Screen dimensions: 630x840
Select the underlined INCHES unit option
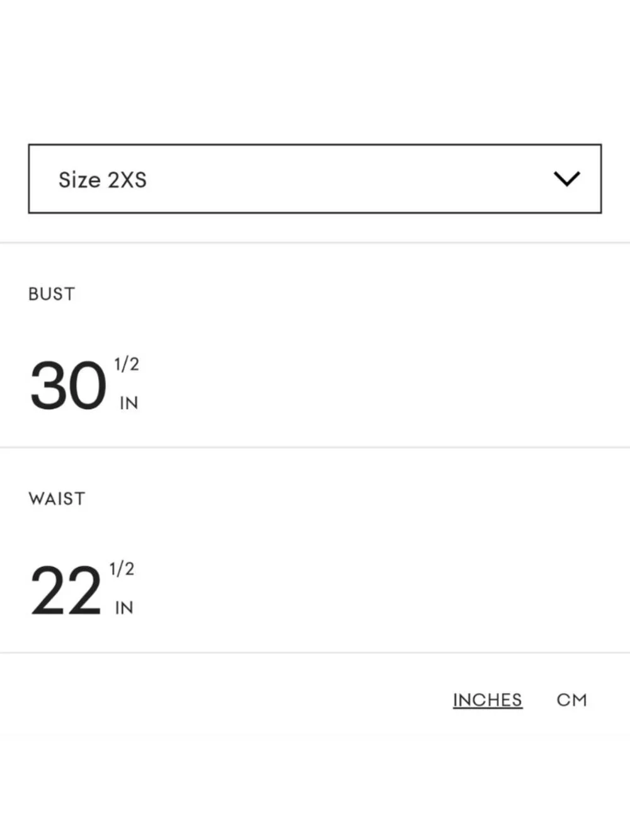(x=488, y=700)
